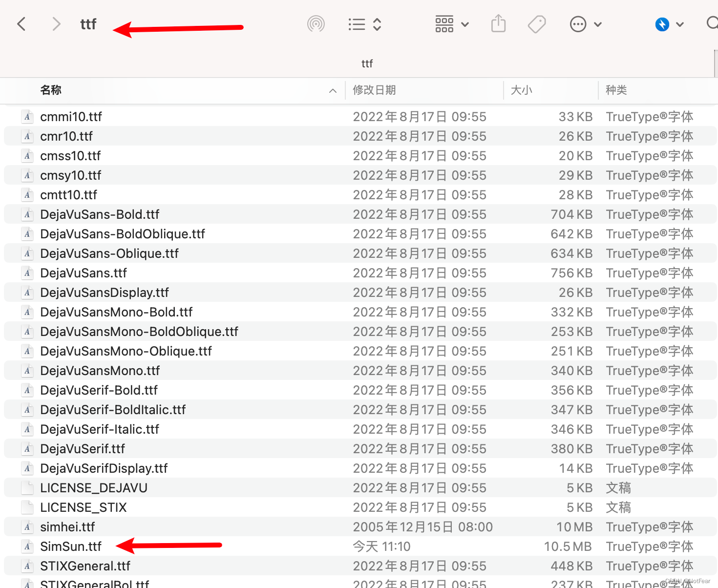This screenshot has width=718, height=588.
Task: Select DejaVuSansMono.ttf
Action: [x=360, y=371]
